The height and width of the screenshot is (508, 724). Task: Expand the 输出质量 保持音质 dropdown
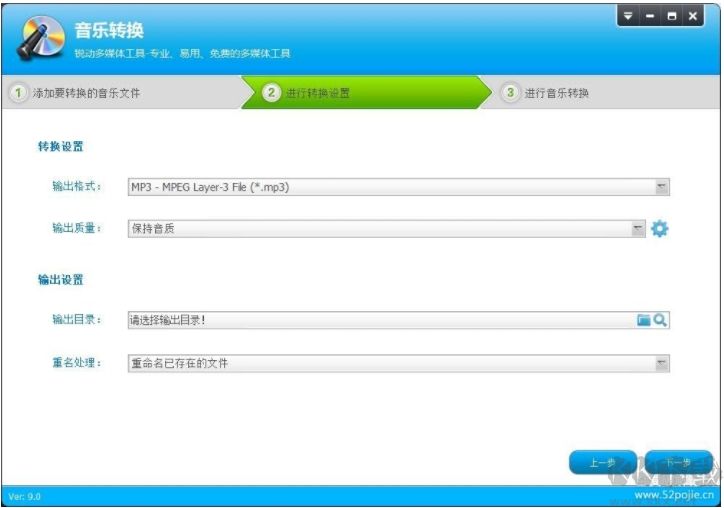pyautogui.click(x=638, y=229)
